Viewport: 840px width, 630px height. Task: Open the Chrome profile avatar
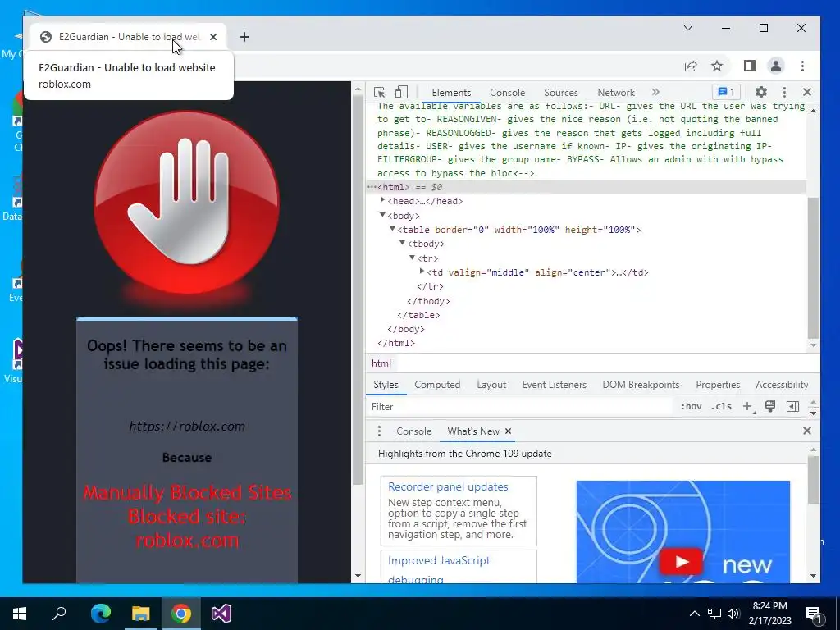click(x=776, y=66)
